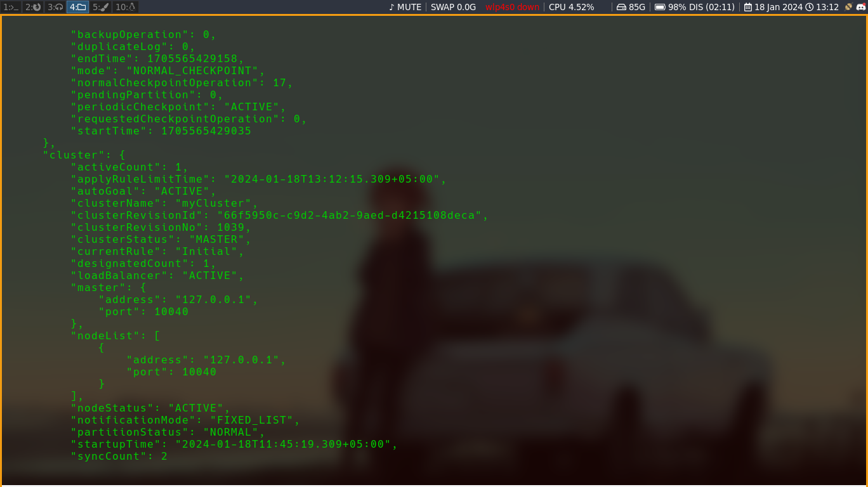This screenshot has width=868, height=487.
Task: Click the Discord tray icon
Action: coord(861,7)
